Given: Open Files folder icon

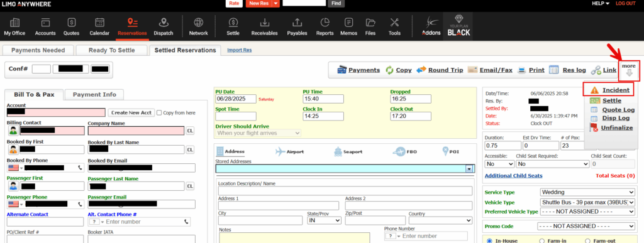Looking at the screenshot, I should pyautogui.click(x=370, y=26).
